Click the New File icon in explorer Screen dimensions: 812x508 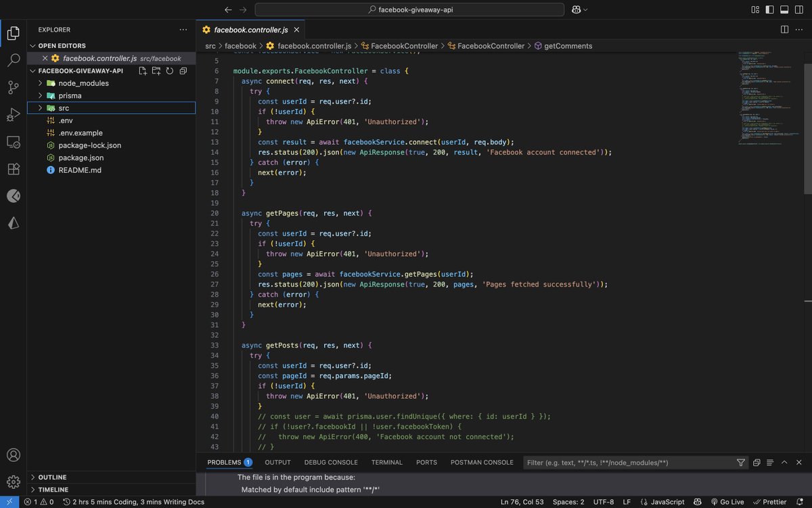143,70
